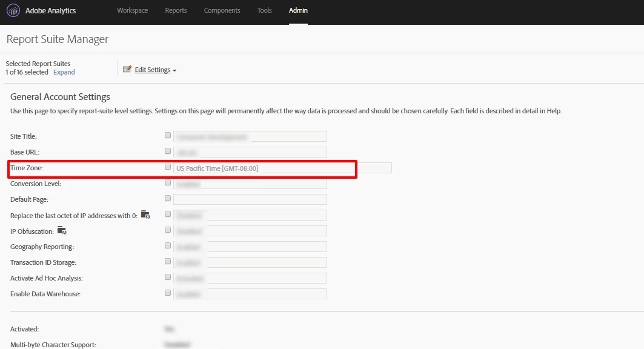Click the Default Page input field
The image size is (644, 349).
coord(250,199)
